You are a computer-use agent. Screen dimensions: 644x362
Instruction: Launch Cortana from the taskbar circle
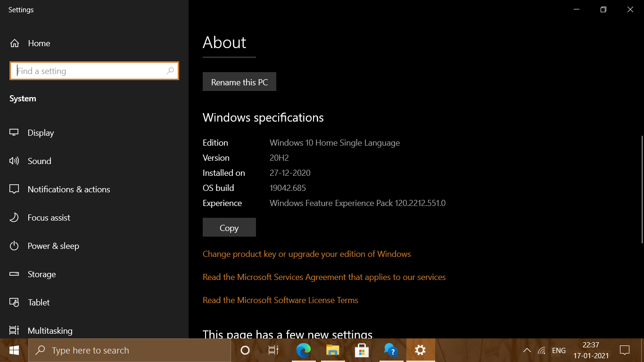[245, 350]
